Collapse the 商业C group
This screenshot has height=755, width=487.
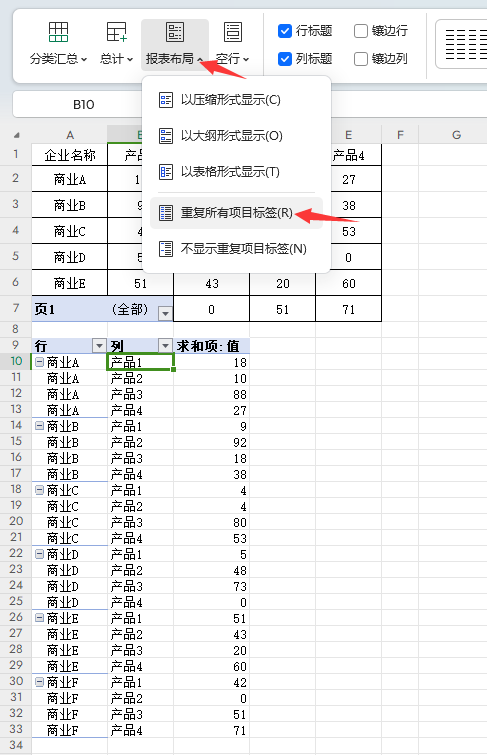pyautogui.click(x=39, y=490)
